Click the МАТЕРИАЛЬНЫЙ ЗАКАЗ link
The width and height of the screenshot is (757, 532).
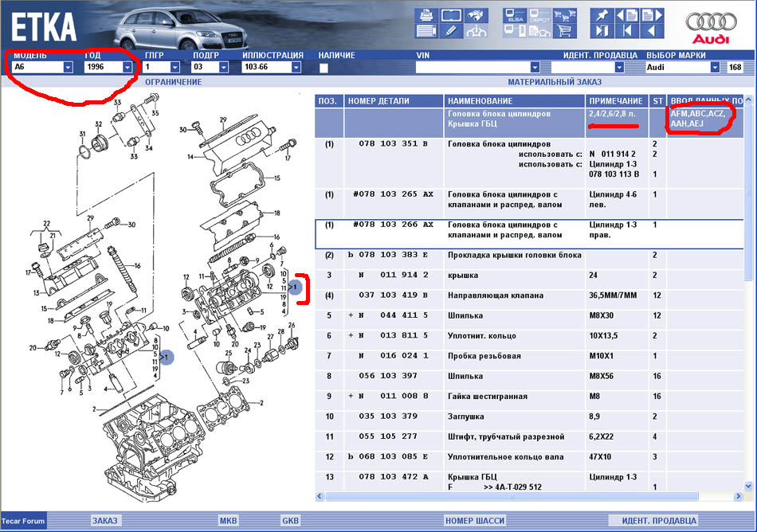tap(555, 82)
